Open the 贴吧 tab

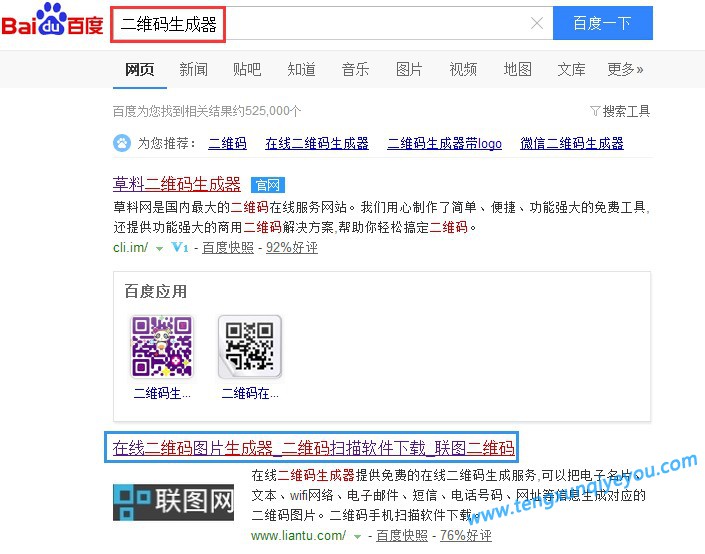coord(247,69)
